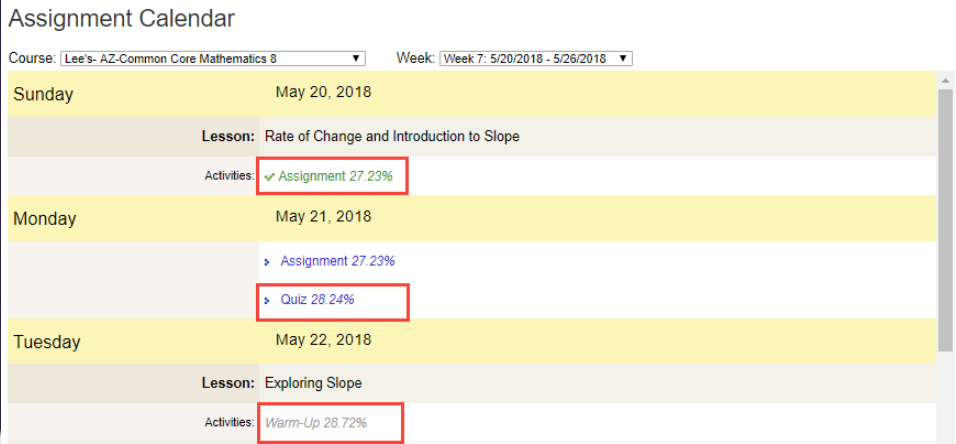This screenshot has width=956, height=444.
Task: Click the green checkmark beside Sunday's Assignment
Action: click(270, 177)
